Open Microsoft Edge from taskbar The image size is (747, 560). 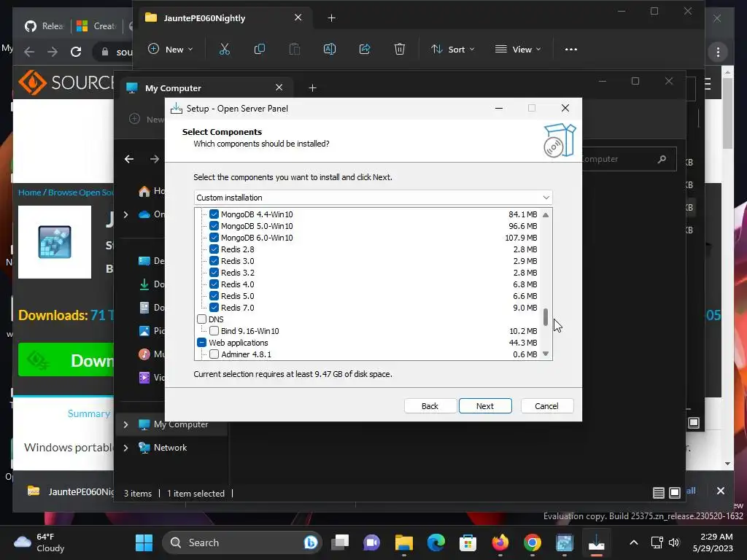436,542
